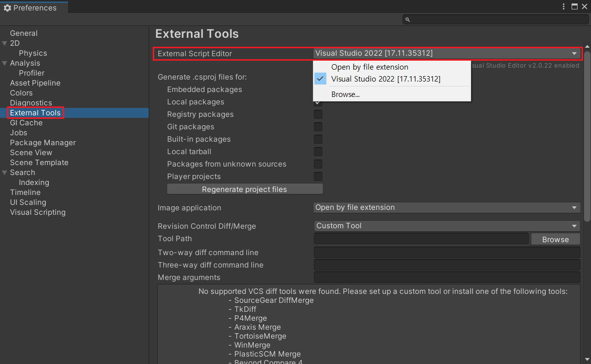Open GI Cache preferences
This screenshot has width=591, height=364.
[26, 122]
